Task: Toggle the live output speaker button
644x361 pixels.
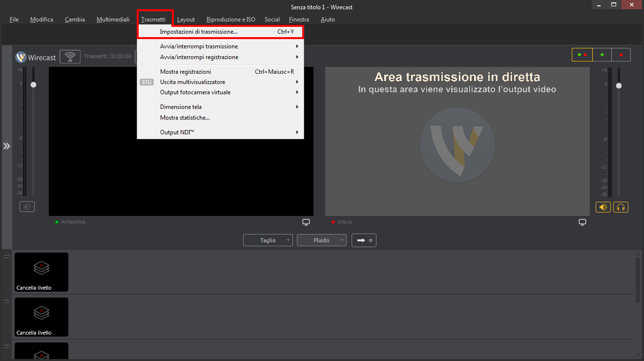Action: [x=603, y=207]
